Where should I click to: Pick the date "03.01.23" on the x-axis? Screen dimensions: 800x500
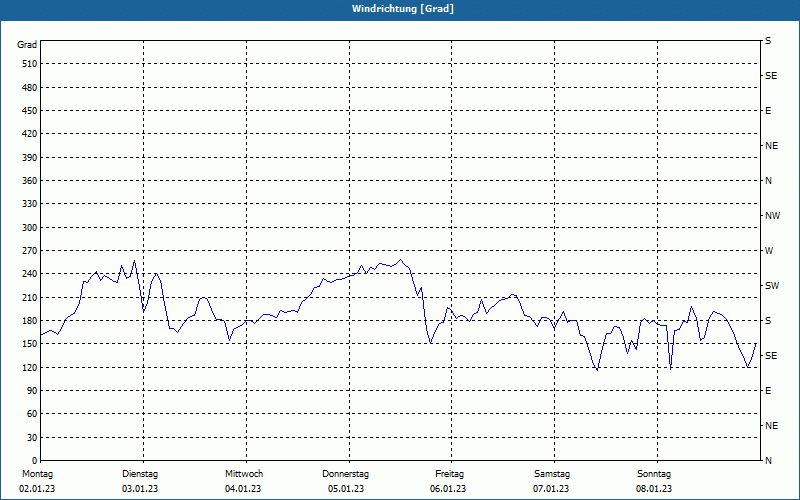[140, 489]
